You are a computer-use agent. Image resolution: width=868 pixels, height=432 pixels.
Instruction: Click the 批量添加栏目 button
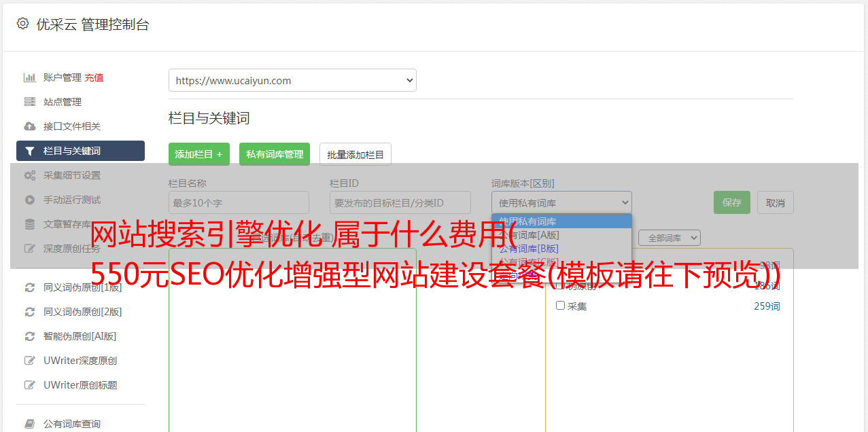point(355,154)
